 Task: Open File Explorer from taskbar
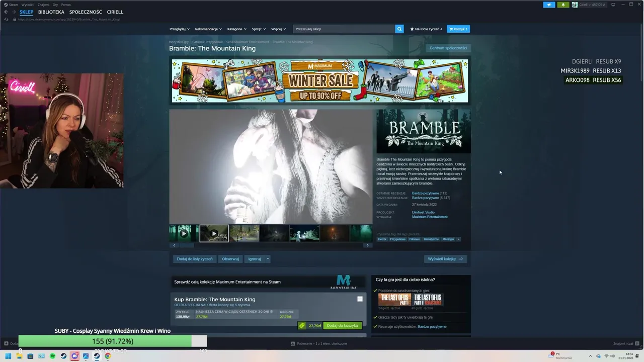[19, 356]
